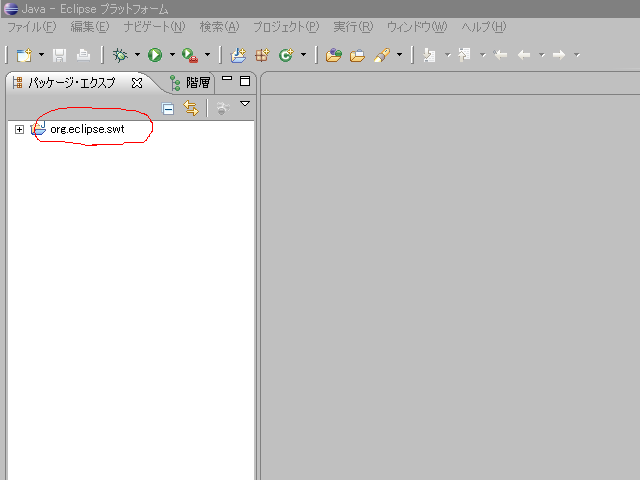This screenshot has height=480, width=640.
Task: Close the Package Explorer tab with X
Action: [x=137, y=83]
